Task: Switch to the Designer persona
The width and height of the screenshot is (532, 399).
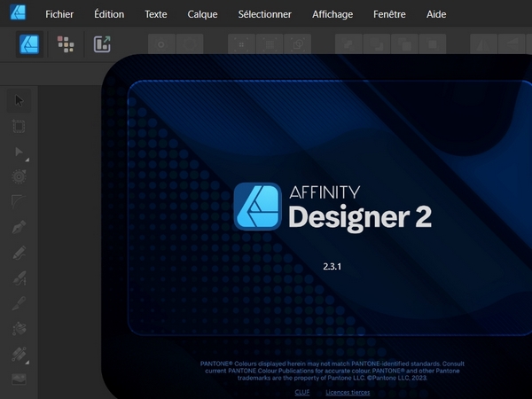Action: pos(29,44)
